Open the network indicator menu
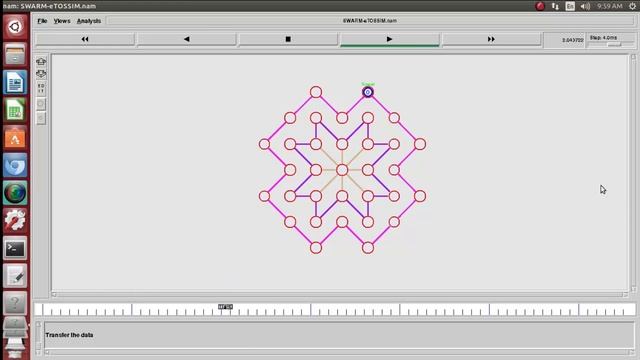 pos(555,6)
